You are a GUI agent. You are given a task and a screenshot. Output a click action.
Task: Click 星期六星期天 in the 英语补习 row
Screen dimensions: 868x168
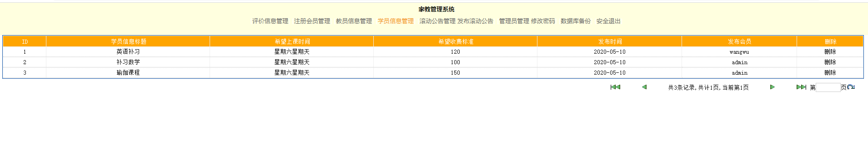[x=292, y=51]
